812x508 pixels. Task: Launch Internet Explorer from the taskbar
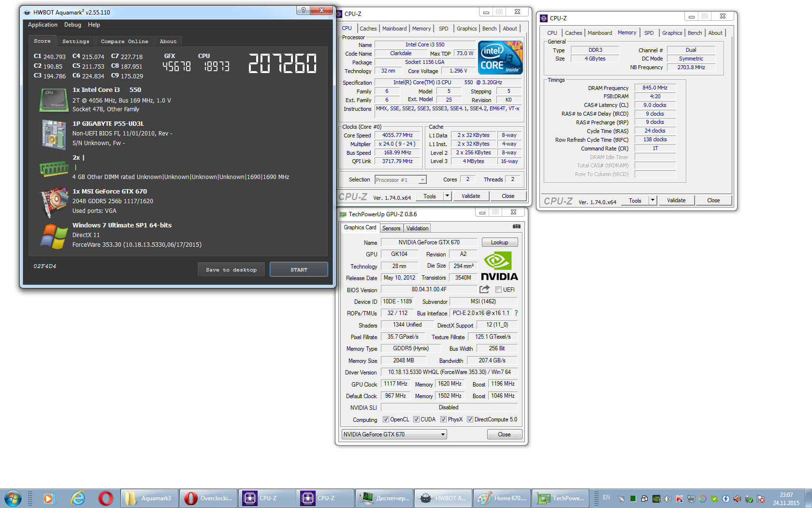[77, 498]
